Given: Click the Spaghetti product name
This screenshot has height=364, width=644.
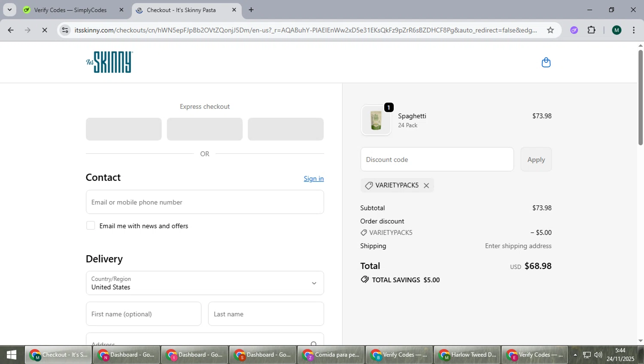Looking at the screenshot, I should pos(412,116).
